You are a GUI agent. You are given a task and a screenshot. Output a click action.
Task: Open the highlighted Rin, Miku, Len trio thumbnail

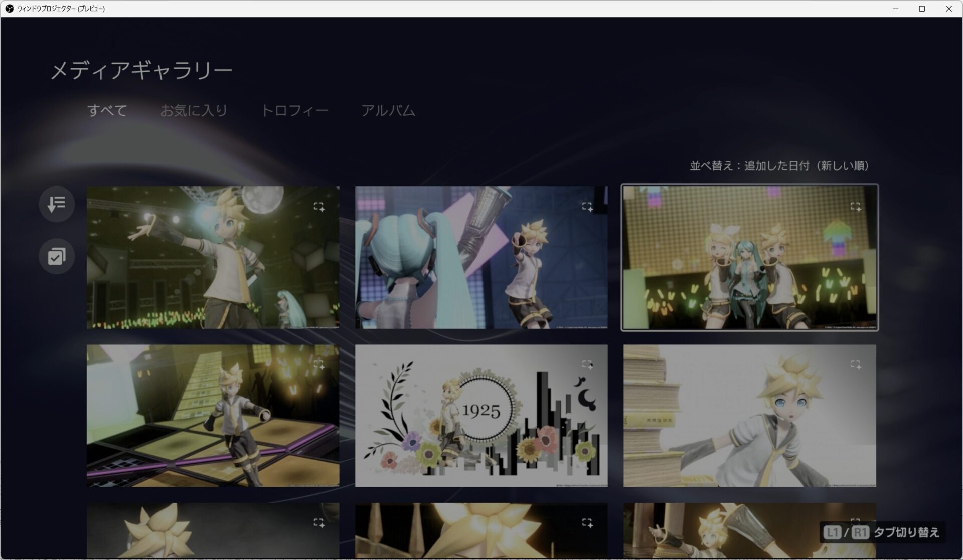tap(750, 258)
